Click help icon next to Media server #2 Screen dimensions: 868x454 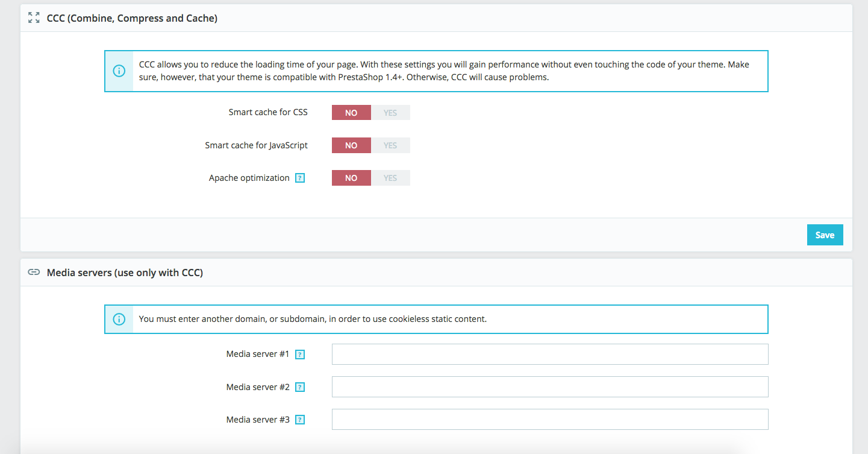click(x=300, y=387)
